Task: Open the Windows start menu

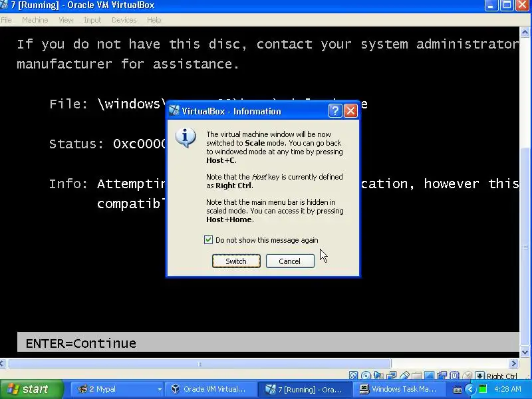Action: (x=31, y=389)
